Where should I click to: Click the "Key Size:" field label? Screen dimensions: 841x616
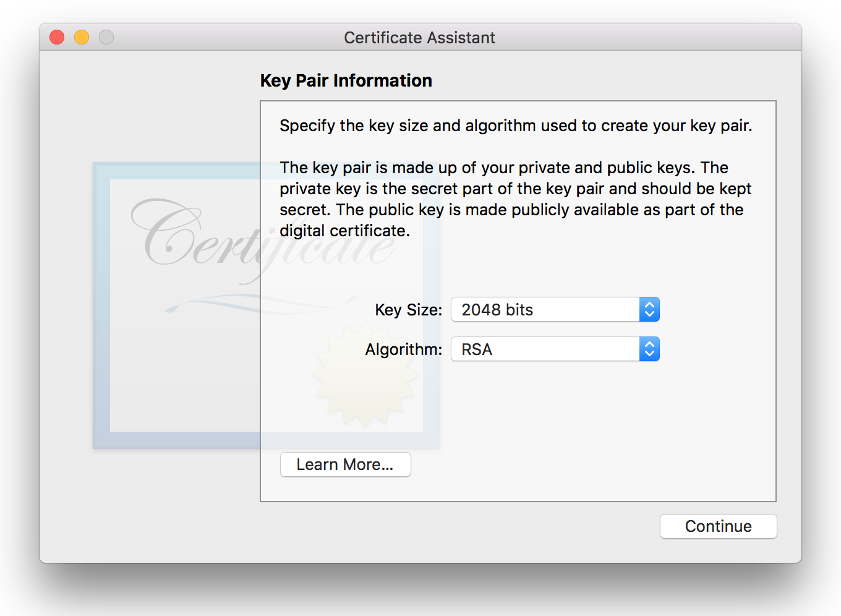(408, 310)
